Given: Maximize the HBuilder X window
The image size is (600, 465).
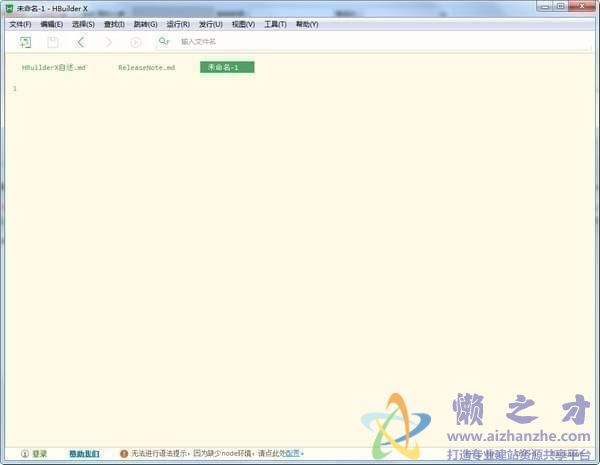Looking at the screenshot, I should coord(561,6).
